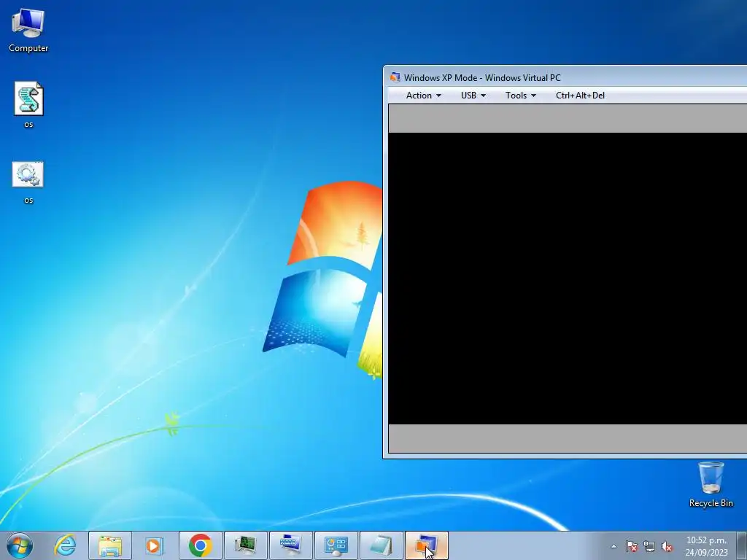Open the Action menu in Virtual PC
Image resolution: width=747 pixels, height=560 pixels.
(423, 96)
